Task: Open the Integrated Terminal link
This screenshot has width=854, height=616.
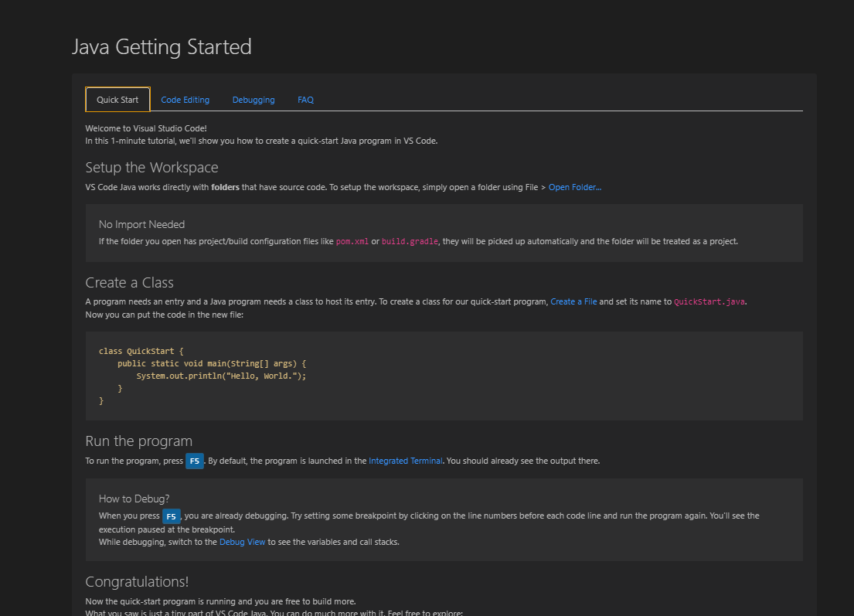Action: coord(406,461)
